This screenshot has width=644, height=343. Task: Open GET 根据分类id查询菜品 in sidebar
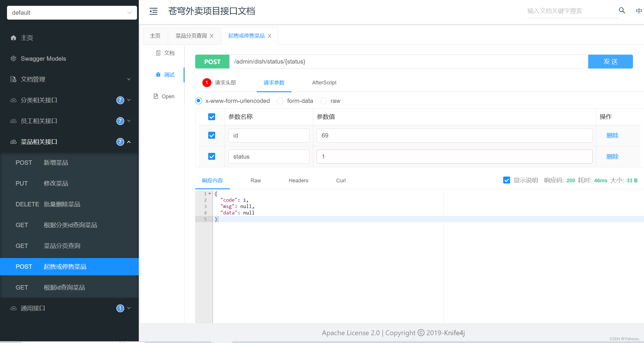pyautogui.click(x=69, y=225)
